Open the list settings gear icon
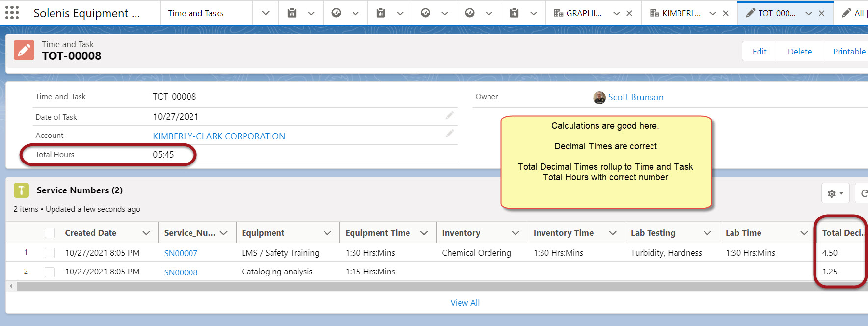This screenshot has width=868, height=326. click(x=835, y=193)
